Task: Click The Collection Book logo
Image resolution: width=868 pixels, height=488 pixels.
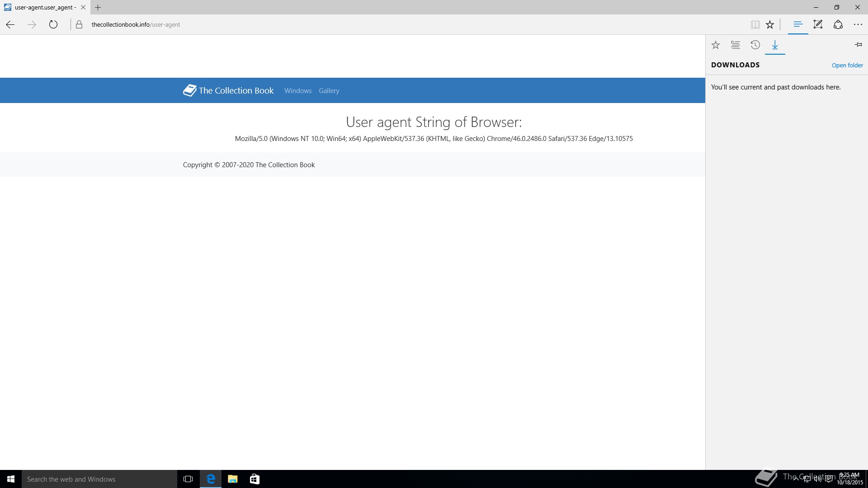Action: tap(228, 90)
